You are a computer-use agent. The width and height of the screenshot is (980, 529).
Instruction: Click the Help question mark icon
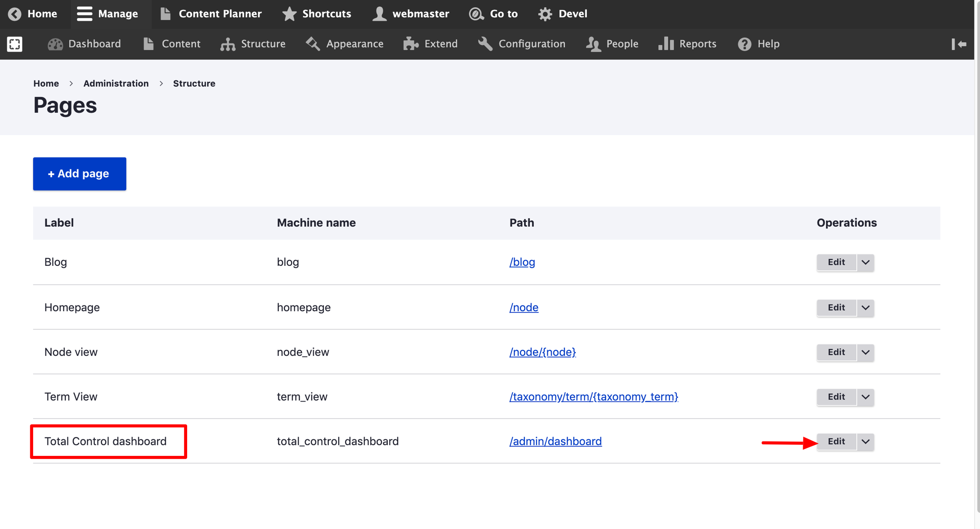tap(744, 44)
